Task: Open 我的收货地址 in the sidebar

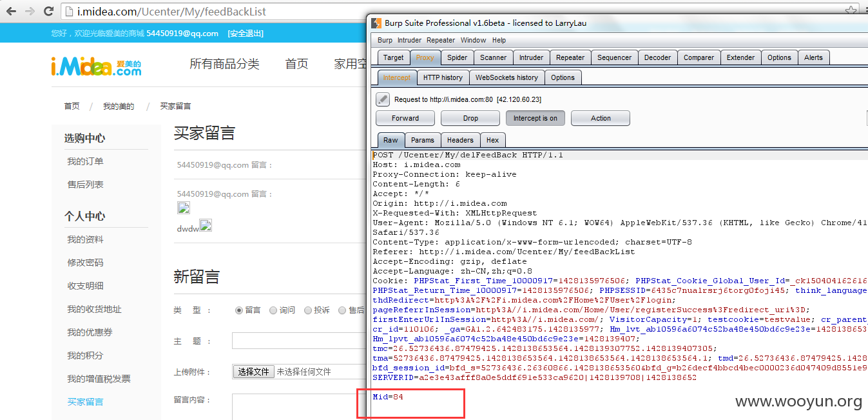Action: [x=94, y=309]
